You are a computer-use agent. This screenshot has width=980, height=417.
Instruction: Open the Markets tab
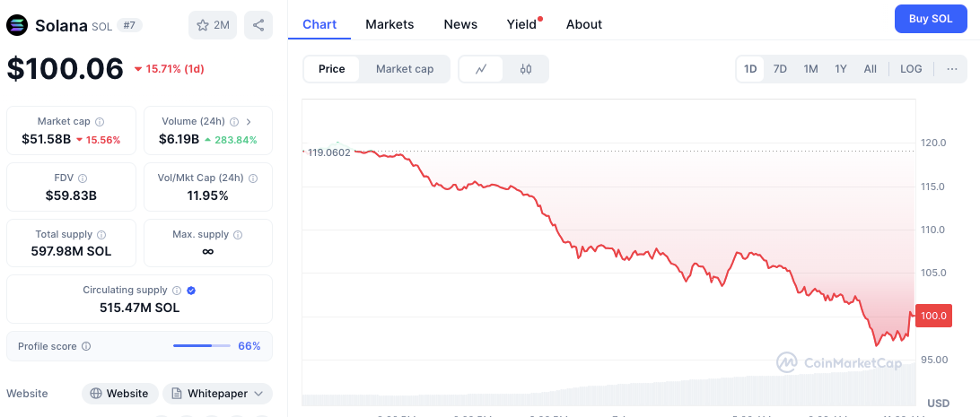(x=389, y=24)
